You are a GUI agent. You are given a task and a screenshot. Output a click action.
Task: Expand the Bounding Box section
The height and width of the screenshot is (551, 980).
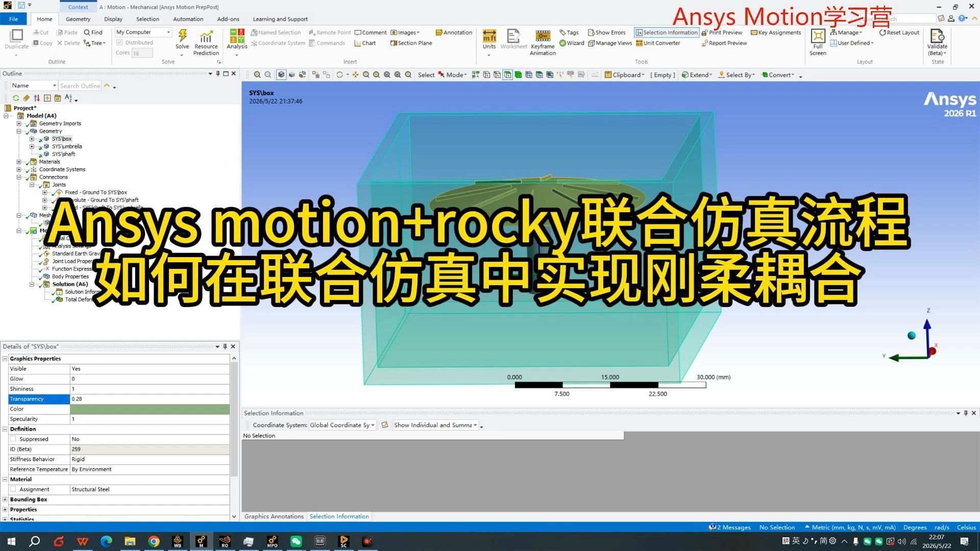click(5, 499)
